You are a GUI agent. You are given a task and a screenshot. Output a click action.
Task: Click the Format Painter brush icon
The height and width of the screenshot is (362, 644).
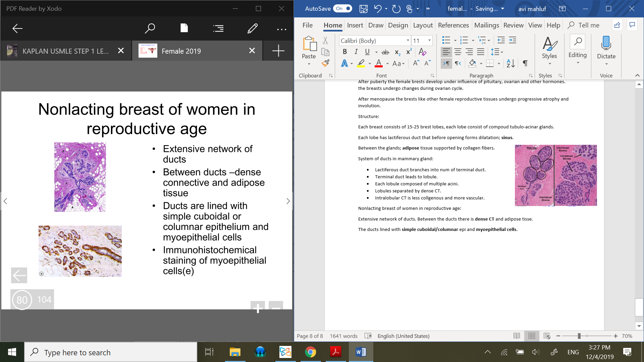click(325, 63)
